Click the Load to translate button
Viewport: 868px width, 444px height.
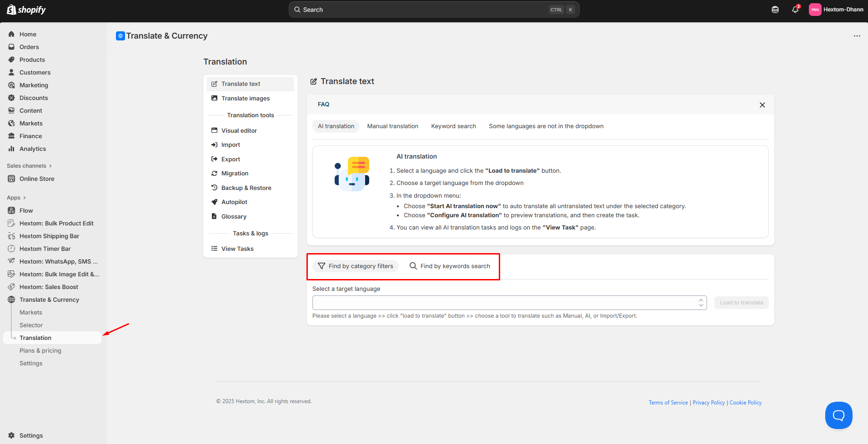[x=742, y=303]
